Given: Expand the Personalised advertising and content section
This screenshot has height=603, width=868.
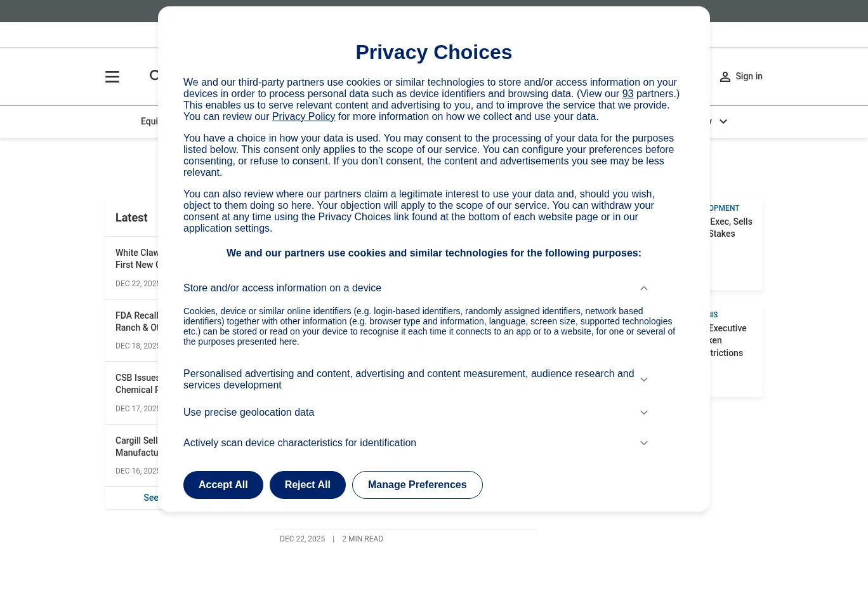Looking at the screenshot, I should click(x=643, y=380).
